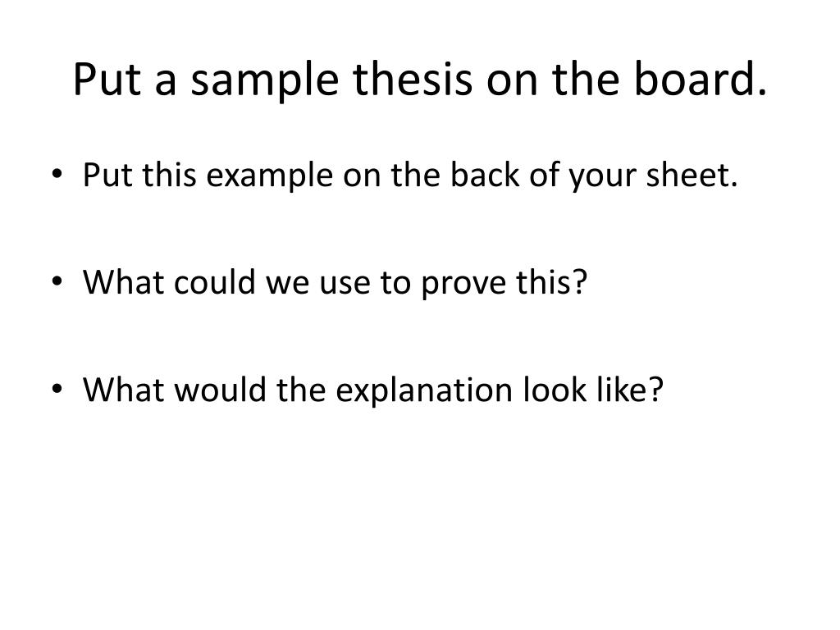The height and width of the screenshot is (630, 840).
Task: Click the line 'What could we use to prove this?'
Action: click(x=336, y=282)
